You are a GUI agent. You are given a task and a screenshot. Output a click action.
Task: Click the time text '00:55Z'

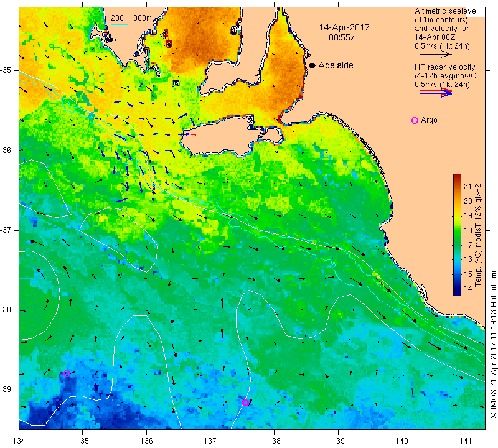(x=342, y=37)
